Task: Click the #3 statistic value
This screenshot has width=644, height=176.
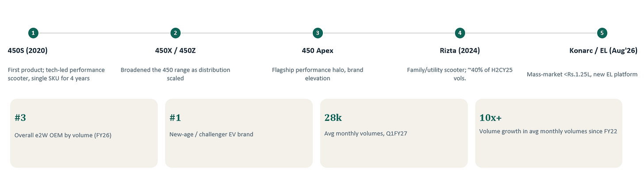Action: click(20, 118)
